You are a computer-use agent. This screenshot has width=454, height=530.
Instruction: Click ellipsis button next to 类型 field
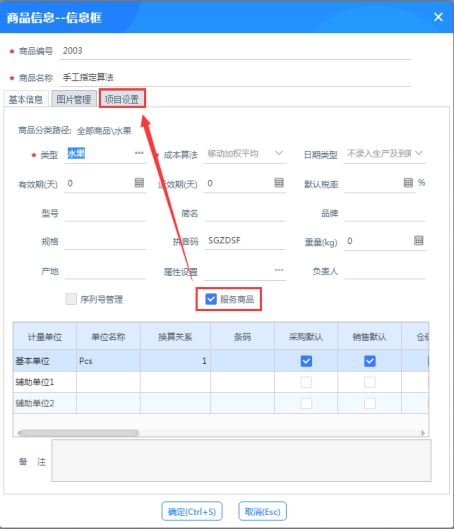point(139,153)
